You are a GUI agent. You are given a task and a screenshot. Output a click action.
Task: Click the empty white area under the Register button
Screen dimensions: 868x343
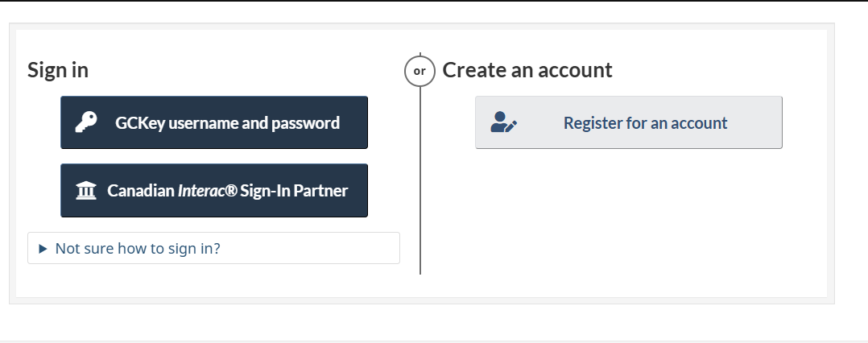[628, 217]
